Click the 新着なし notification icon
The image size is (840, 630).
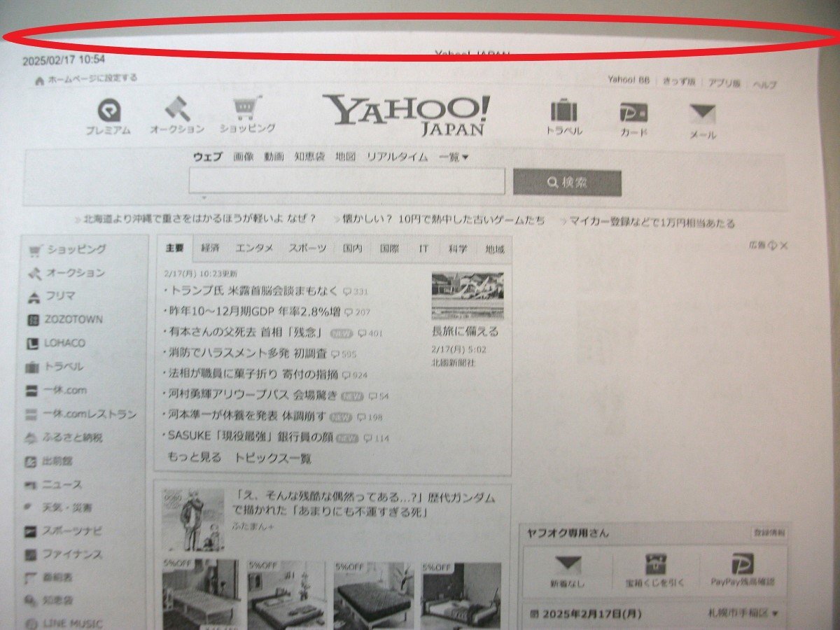(569, 562)
